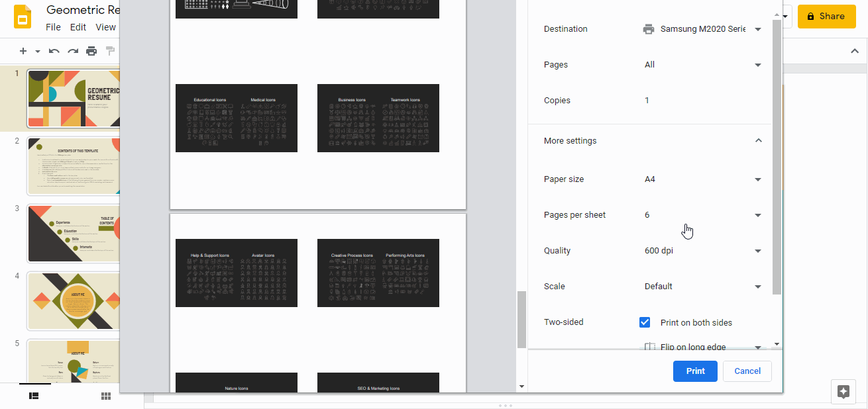Open the View menu

coord(105,27)
